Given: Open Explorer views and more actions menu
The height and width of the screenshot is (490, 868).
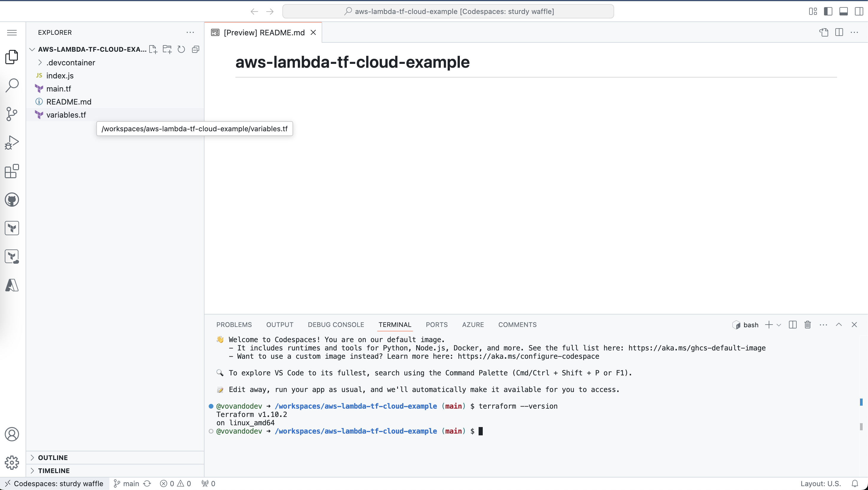Looking at the screenshot, I should (190, 33).
